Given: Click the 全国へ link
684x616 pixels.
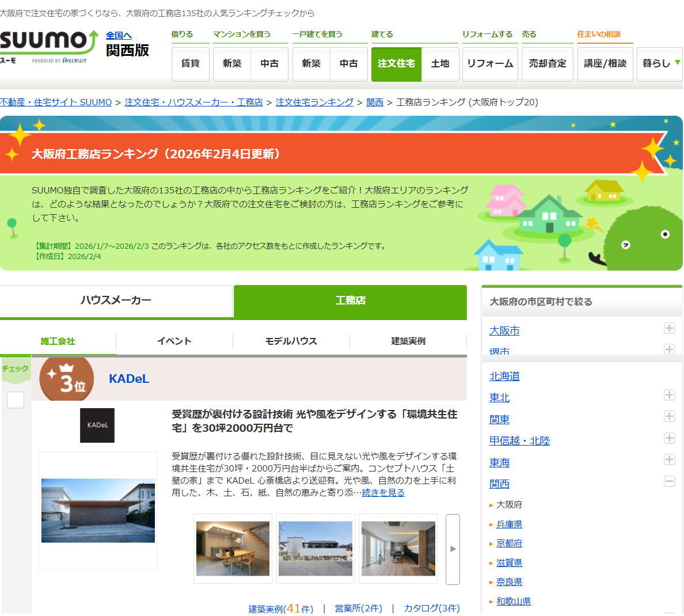Looking at the screenshot, I should coord(119,36).
